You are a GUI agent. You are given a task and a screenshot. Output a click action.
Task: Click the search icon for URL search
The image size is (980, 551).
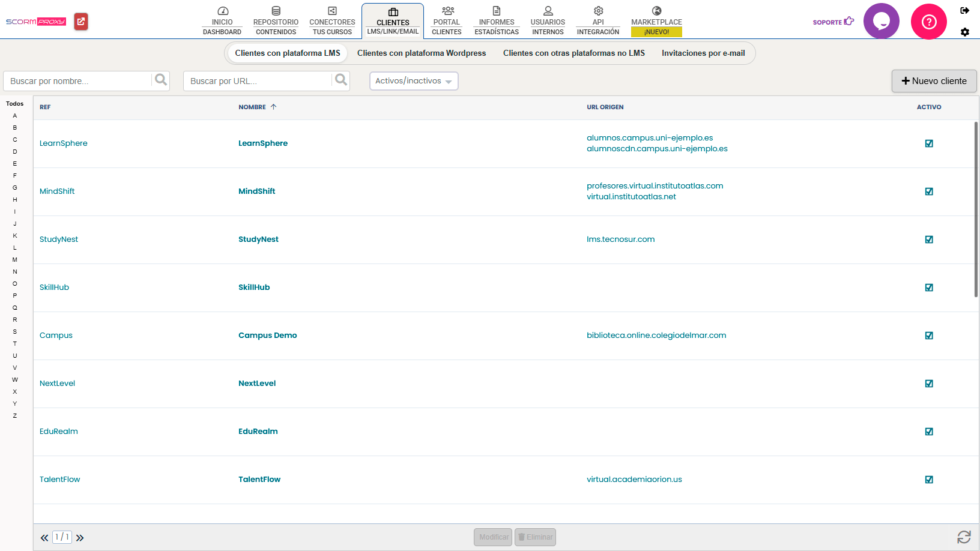(x=341, y=80)
